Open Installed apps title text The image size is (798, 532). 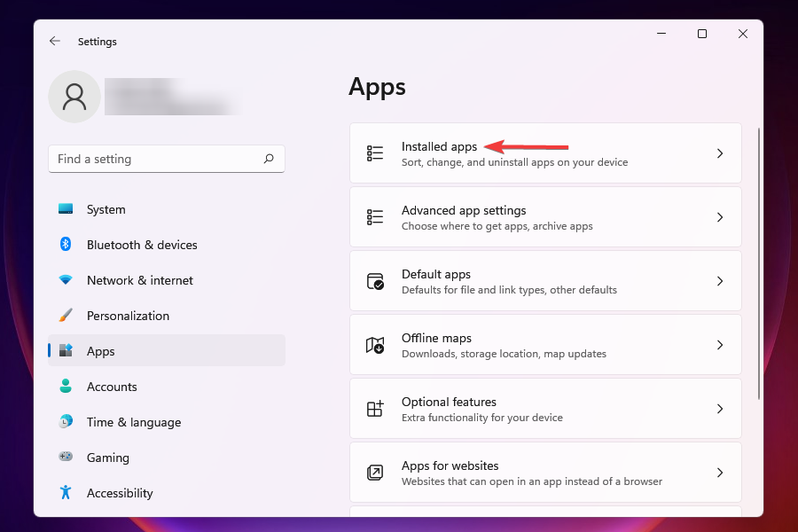(x=439, y=146)
